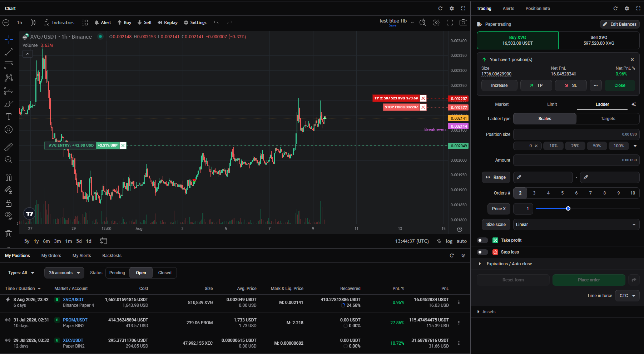Open the emoji icons tool

pyautogui.click(x=9, y=129)
